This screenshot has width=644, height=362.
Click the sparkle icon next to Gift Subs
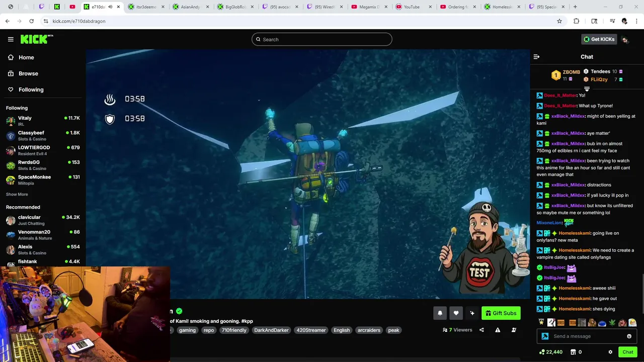[x=472, y=313]
